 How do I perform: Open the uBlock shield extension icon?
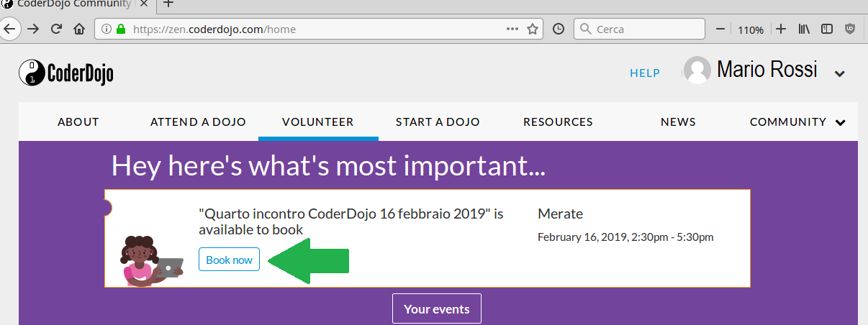click(x=849, y=29)
